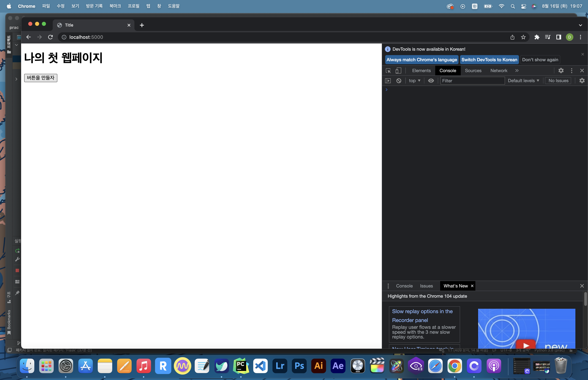This screenshot has width=588, height=380.
Task: Open the 보기 menu in menu bar
Action: tap(75, 6)
